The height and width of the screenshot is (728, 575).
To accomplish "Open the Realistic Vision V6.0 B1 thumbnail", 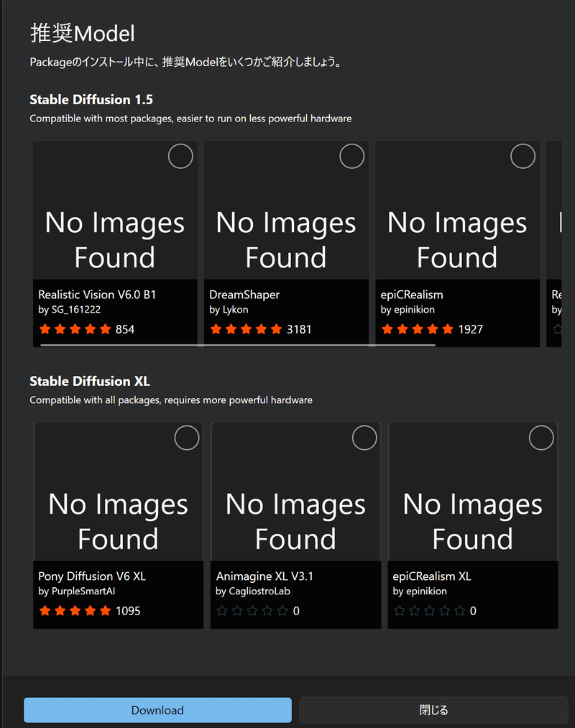I will pyautogui.click(x=115, y=211).
